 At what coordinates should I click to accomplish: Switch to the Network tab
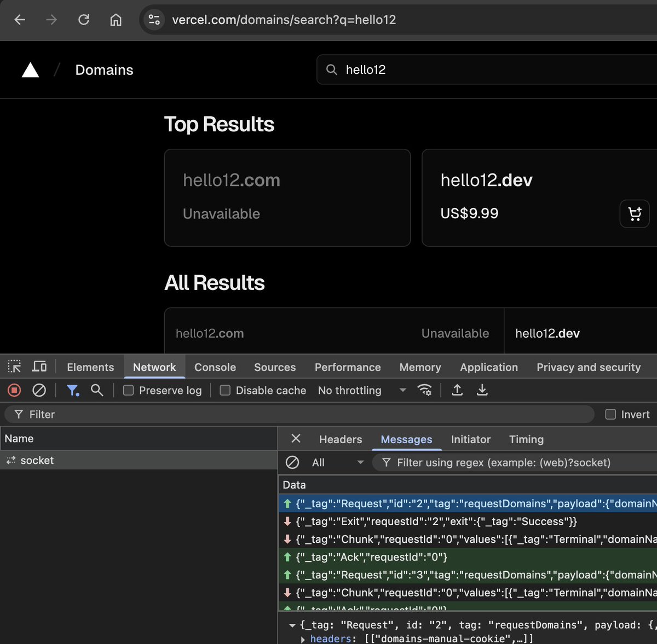pyautogui.click(x=154, y=367)
